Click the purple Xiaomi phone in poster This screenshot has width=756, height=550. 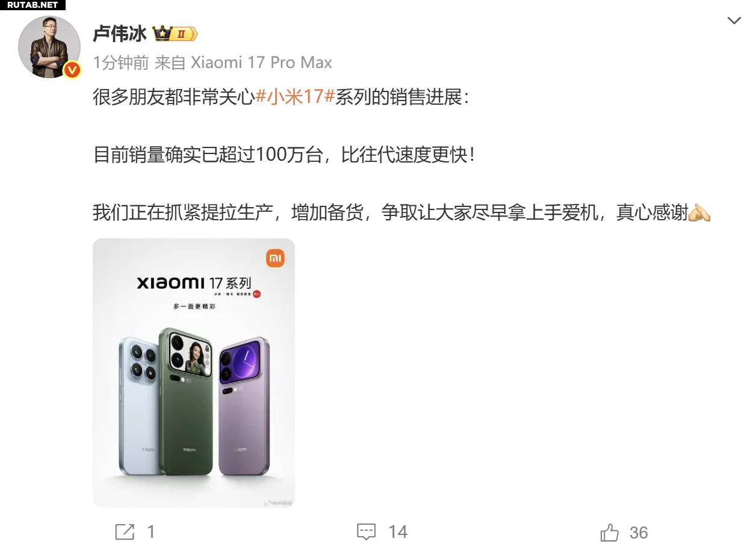pyautogui.click(x=244, y=406)
